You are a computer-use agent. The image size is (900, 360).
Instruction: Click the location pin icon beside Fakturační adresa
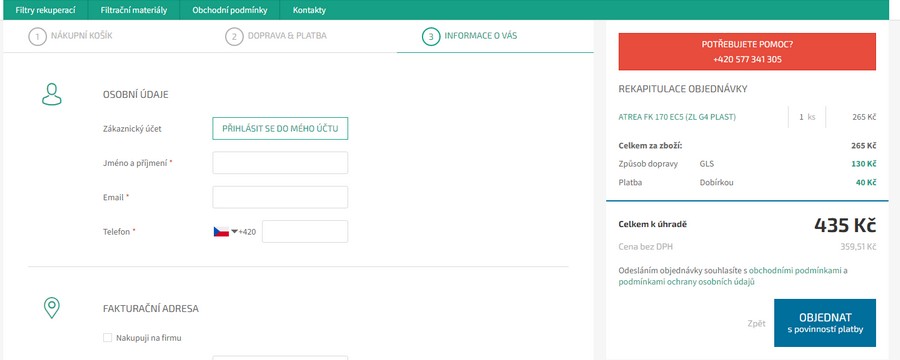click(52, 308)
